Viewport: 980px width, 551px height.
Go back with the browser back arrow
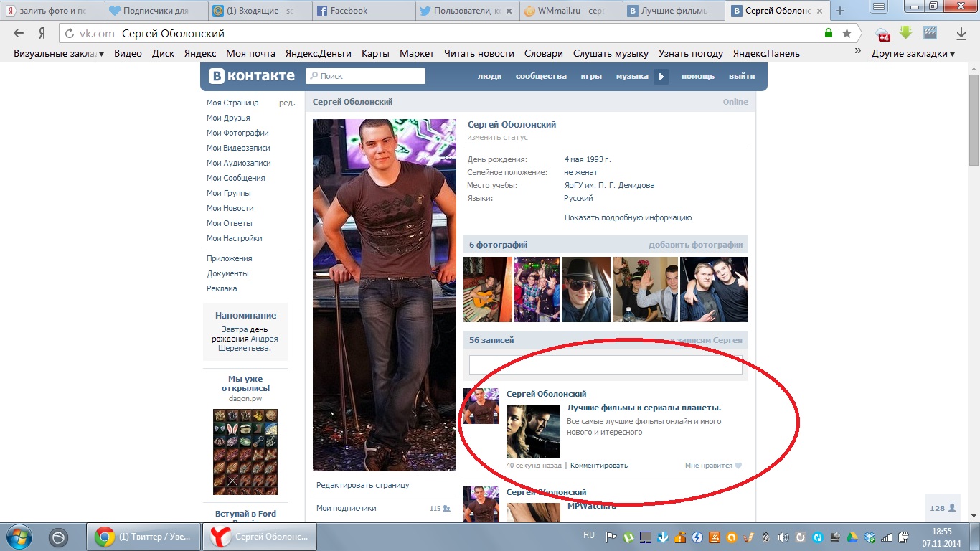(19, 33)
